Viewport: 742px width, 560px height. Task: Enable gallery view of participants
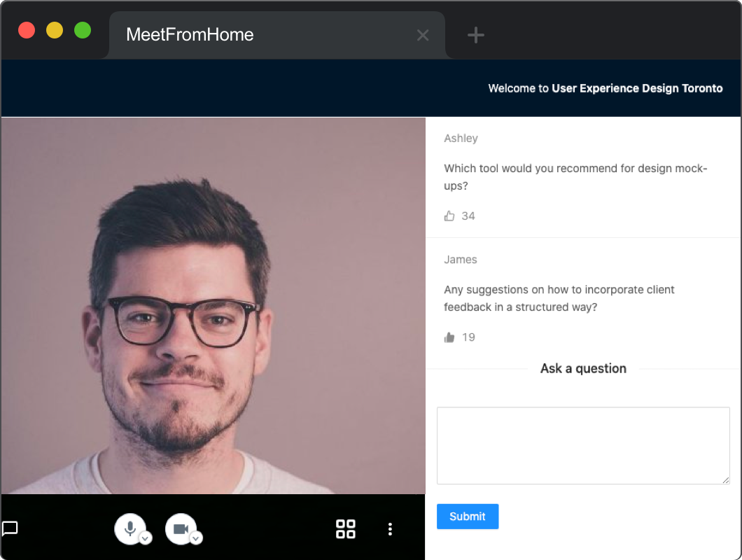[345, 529]
